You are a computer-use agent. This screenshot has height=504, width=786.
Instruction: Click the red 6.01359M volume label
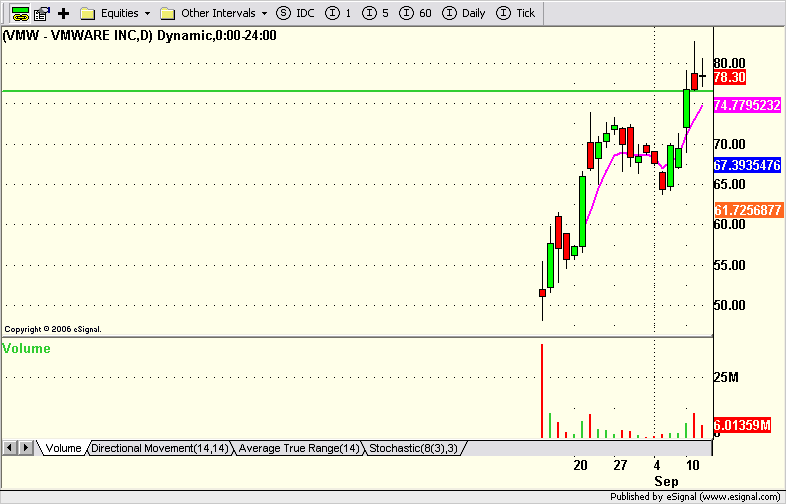(742, 425)
